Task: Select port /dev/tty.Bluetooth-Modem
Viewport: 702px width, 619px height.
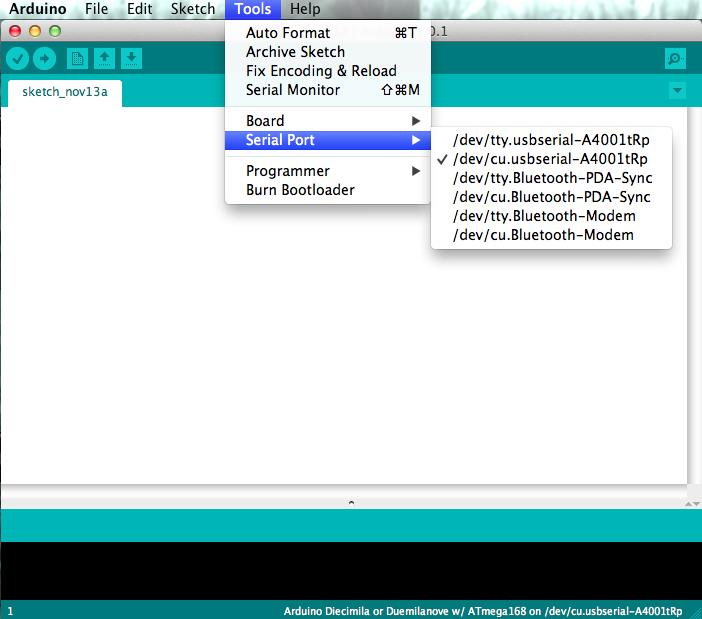Action: (551, 216)
